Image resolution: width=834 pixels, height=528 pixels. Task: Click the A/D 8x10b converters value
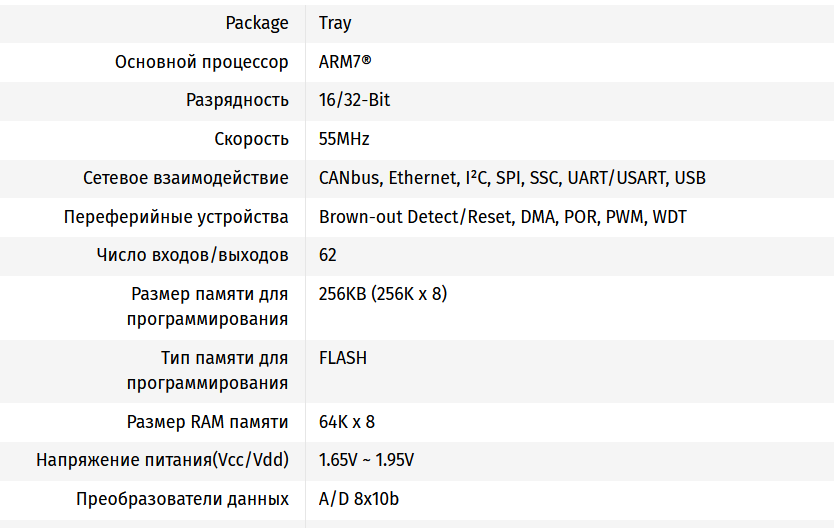tap(358, 499)
